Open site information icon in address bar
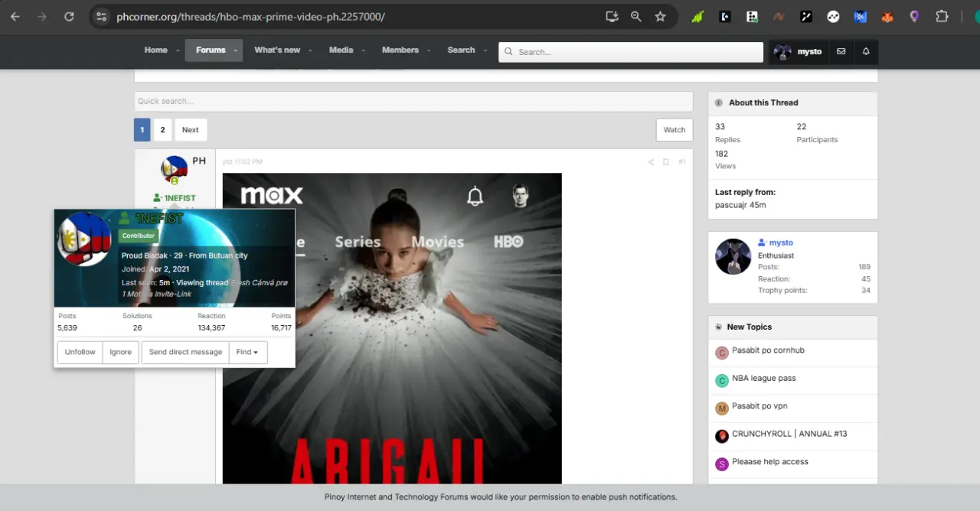The image size is (980, 511). pyautogui.click(x=102, y=16)
